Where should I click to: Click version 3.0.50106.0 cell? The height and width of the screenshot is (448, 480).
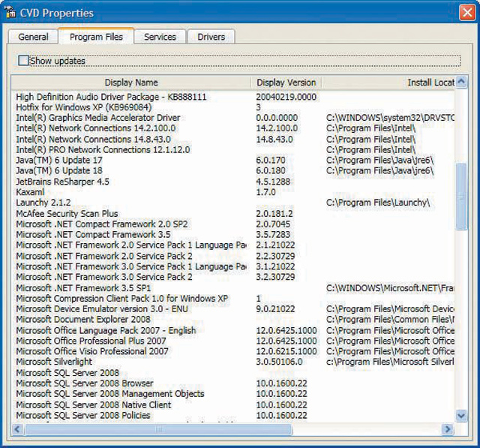[x=279, y=362]
